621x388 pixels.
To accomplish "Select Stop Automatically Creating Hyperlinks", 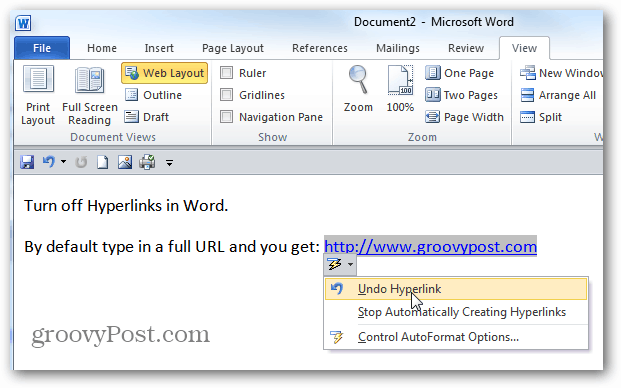I will 461,312.
